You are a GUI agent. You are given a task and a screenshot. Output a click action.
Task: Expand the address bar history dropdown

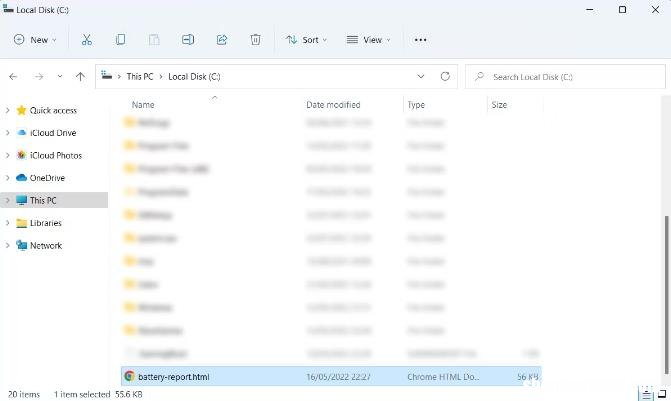click(x=421, y=77)
